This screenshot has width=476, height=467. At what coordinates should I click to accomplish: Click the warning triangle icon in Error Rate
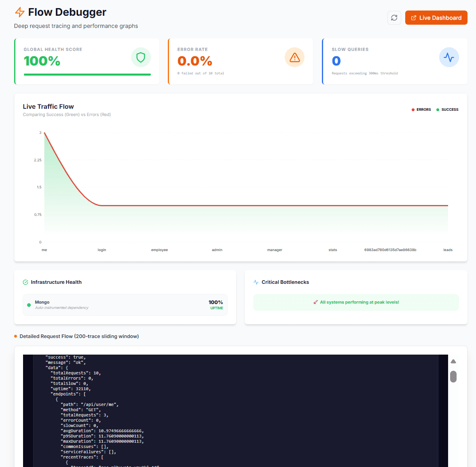click(x=294, y=57)
